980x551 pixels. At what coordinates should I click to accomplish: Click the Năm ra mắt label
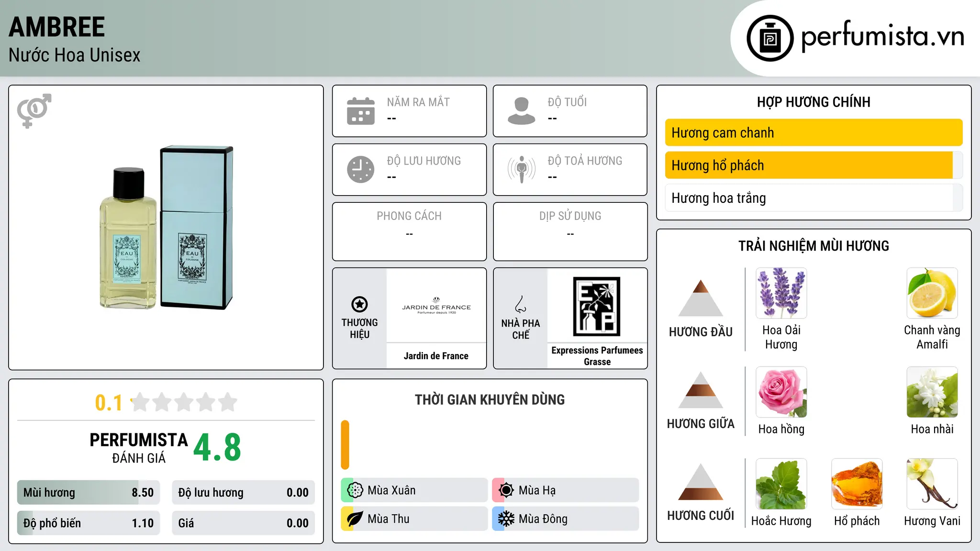tap(418, 102)
